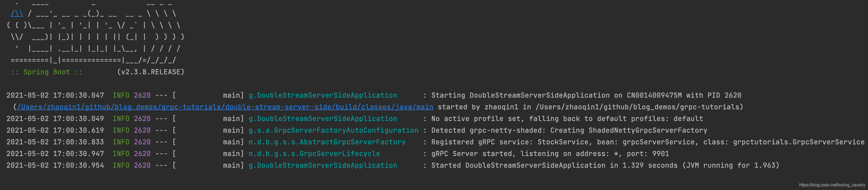The width and height of the screenshot is (868, 190).
Task: Select the v2.3.8.RELEASE version text
Action: (151, 72)
